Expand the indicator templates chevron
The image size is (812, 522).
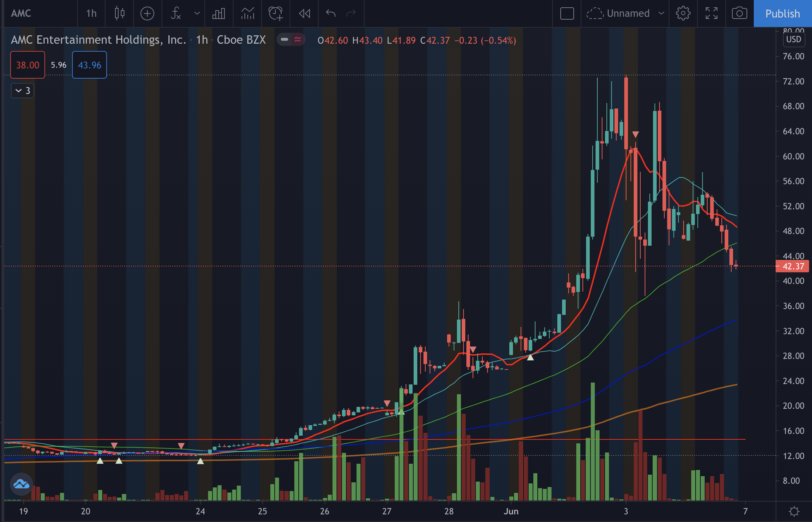tap(197, 13)
